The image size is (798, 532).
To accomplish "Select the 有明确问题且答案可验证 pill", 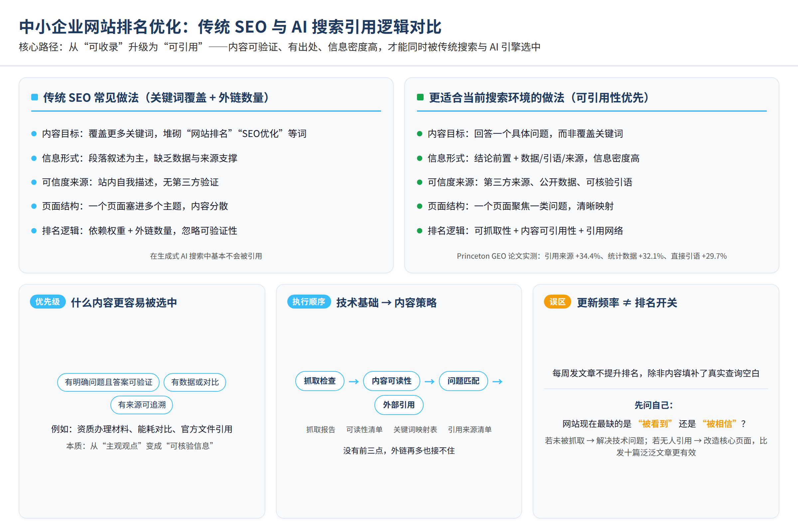I will coord(109,382).
